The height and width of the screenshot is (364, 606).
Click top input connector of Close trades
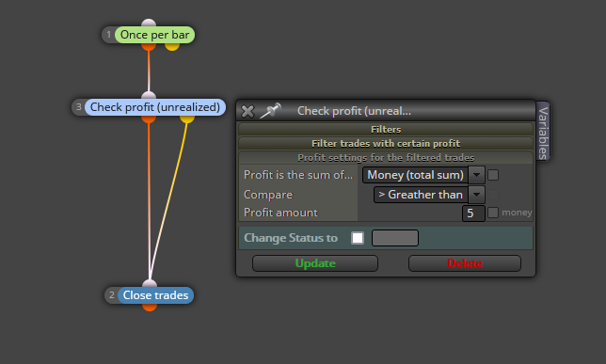[x=150, y=283]
